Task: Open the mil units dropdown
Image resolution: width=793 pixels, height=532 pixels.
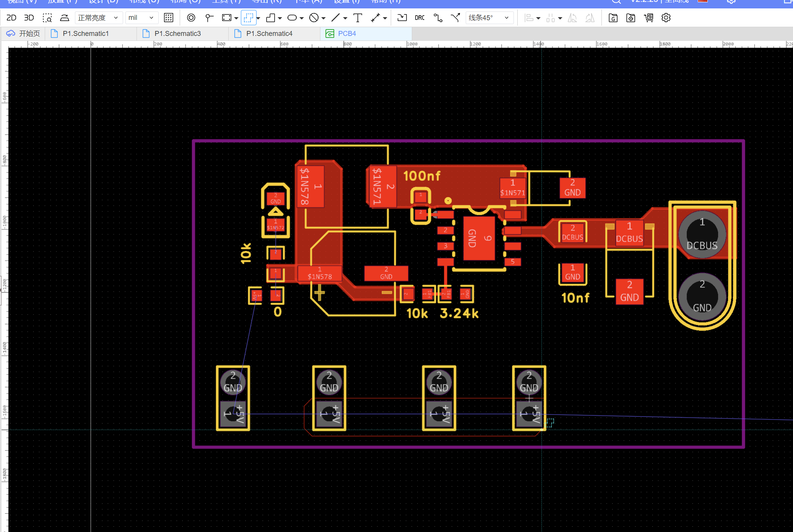Action: pyautogui.click(x=141, y=18)
